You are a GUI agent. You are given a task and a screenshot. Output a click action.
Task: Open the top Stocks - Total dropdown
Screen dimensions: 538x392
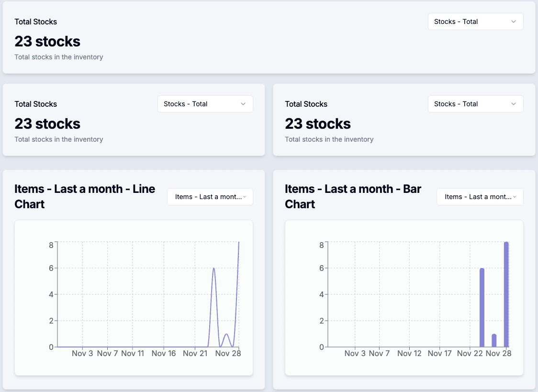tap(475, 22)
